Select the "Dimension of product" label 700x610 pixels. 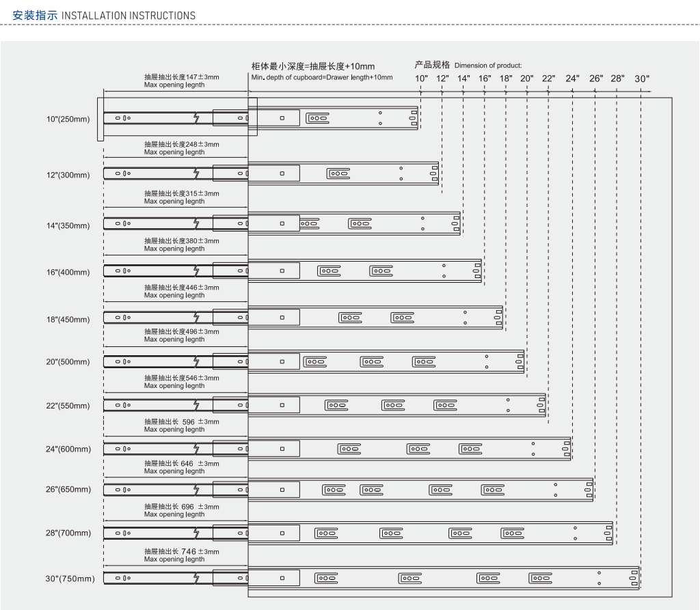[x=487, y=66]
